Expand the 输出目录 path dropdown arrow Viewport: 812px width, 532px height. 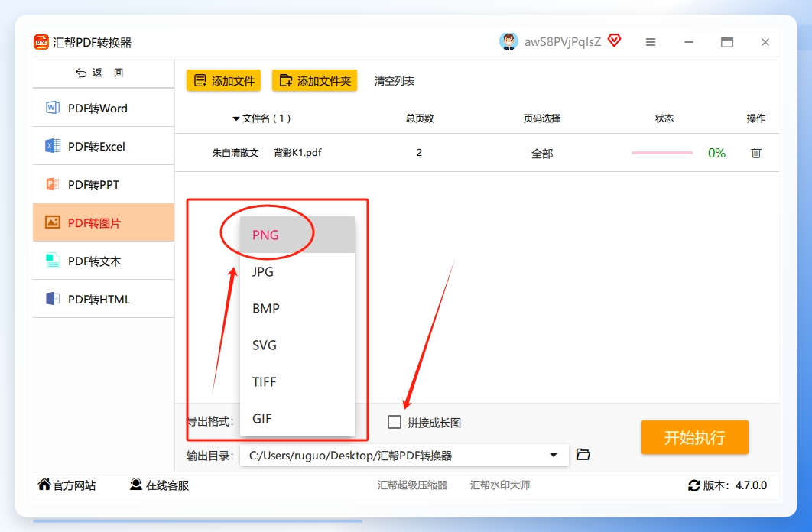pos(554,456)
